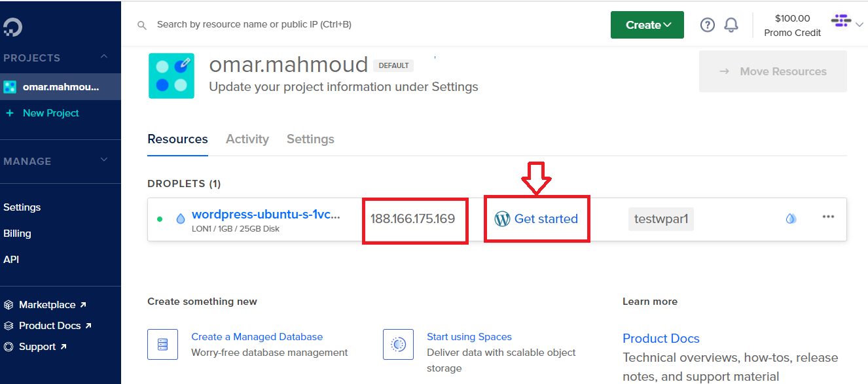Click the WordPress logo icon in droplet row
The width and height of the screenshot is (868, 384).
coord(502,219)
